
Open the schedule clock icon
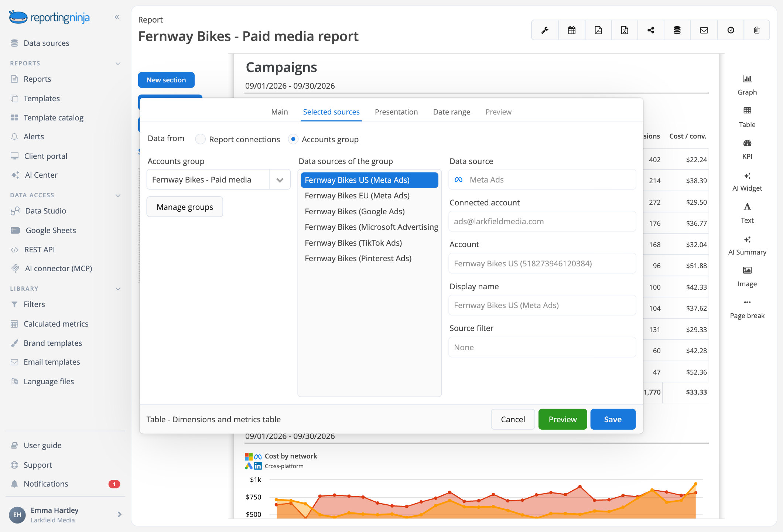pos(731,30)
